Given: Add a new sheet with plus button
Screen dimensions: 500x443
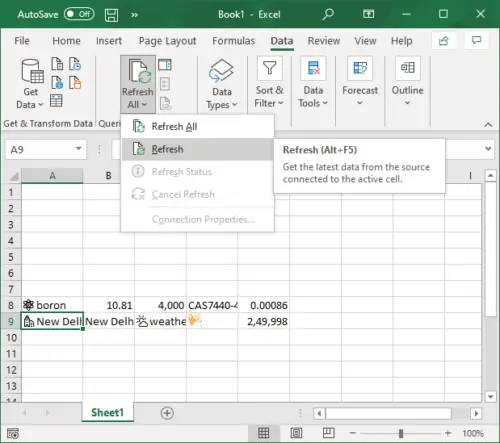Looking at the screenshot, I should tap(167, 413).
